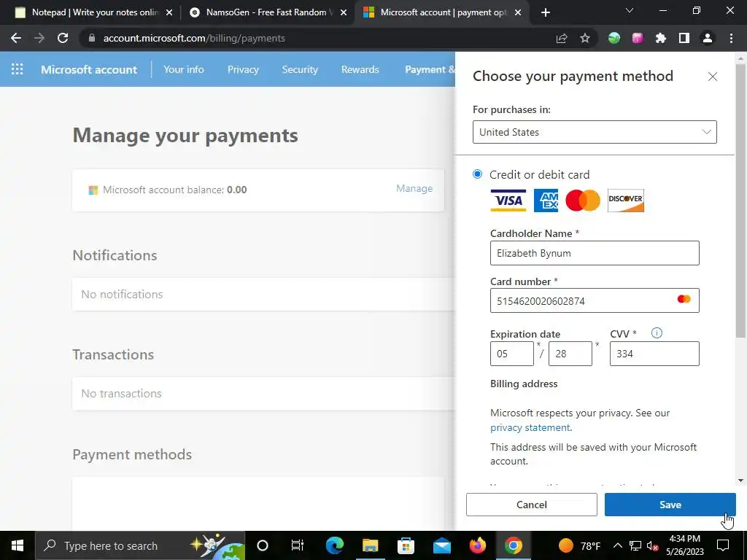Image resolution: width=747 pixels, height=560 pixels.
Task: Click the Microsoft account title link
Action: (89, 69)
